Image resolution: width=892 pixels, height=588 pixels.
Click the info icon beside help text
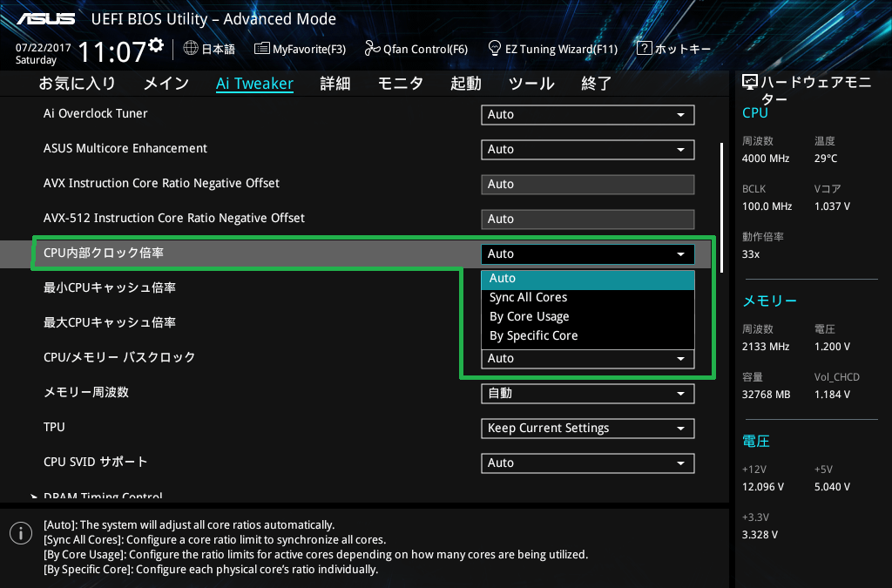(x=21, y=533)
